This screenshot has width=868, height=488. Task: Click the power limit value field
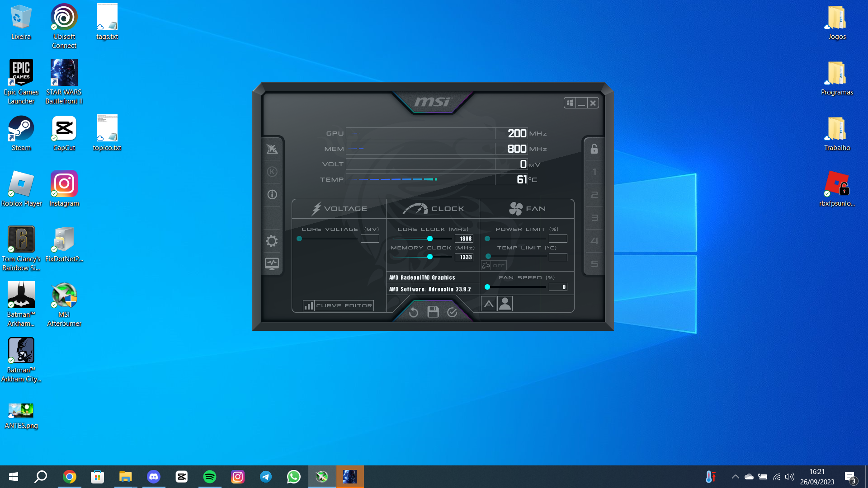point(558,239)
